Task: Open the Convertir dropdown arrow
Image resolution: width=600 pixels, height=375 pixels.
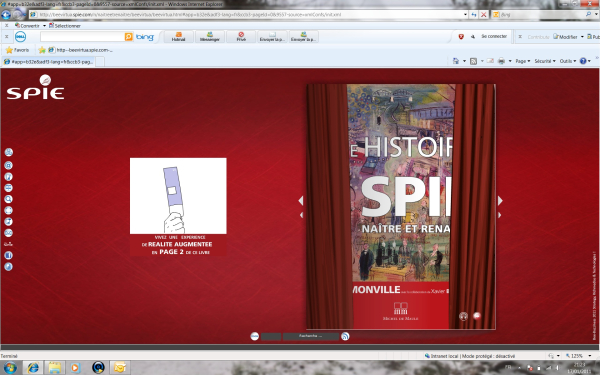Action: pyautogui.click(x=44, y=26)
